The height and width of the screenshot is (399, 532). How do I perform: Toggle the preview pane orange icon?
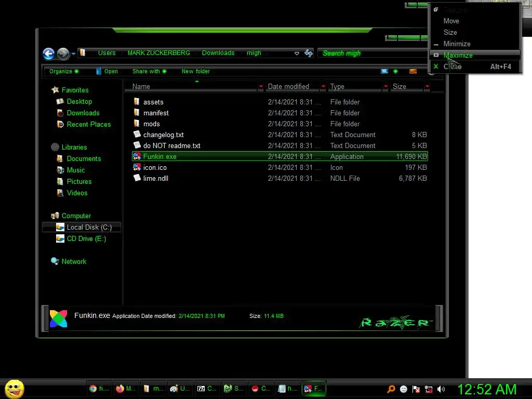pos(413,71)
